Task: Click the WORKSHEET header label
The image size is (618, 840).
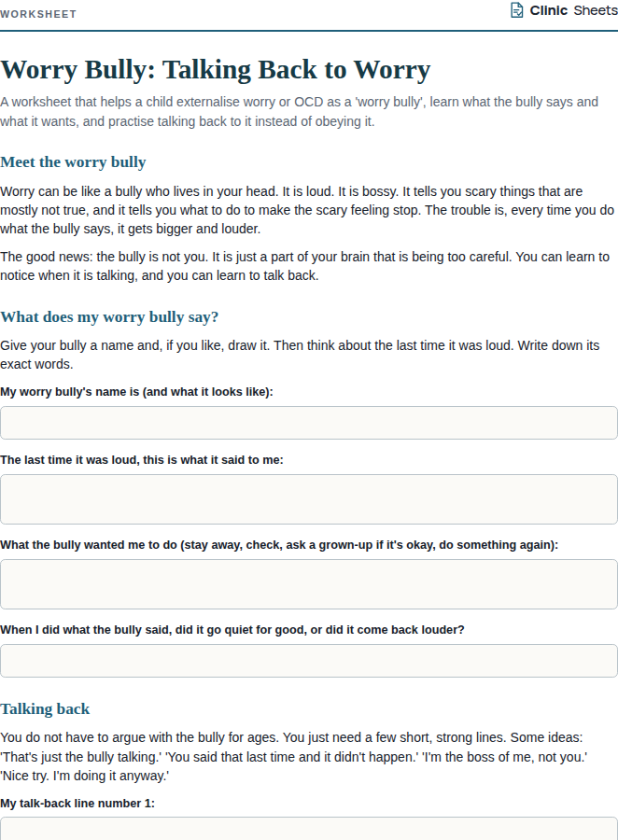Action: [38, 14]
